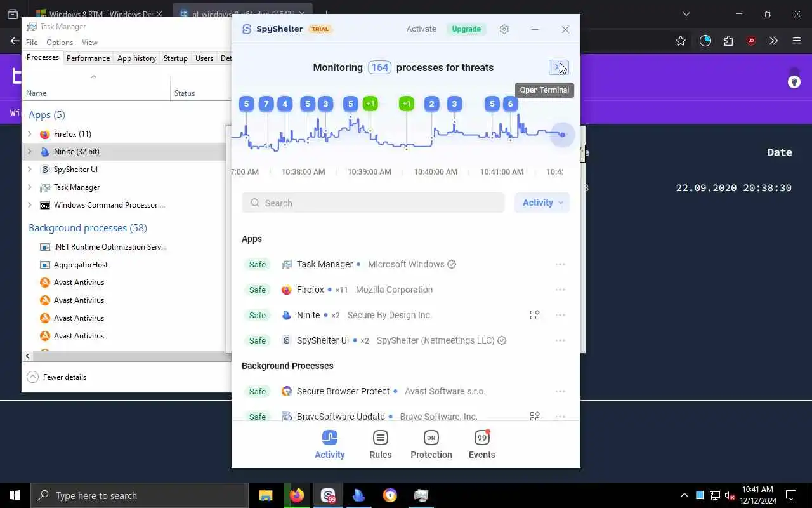Switch to Protection tab in SpyShelter

431,444
